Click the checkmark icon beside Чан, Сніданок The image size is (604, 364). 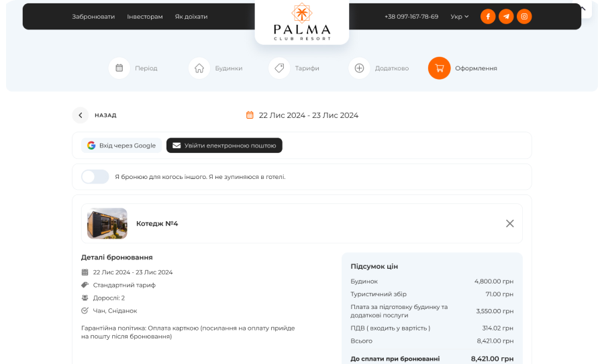(85, 310)
